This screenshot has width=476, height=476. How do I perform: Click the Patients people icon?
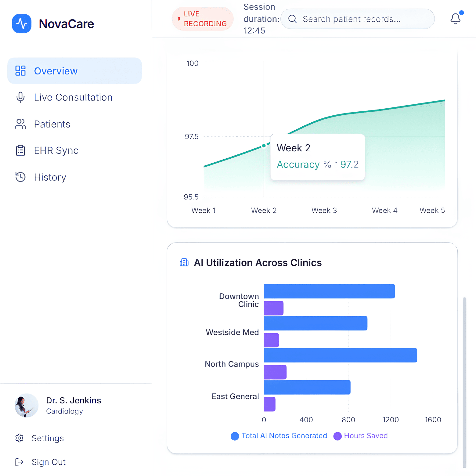coord(20,124)
